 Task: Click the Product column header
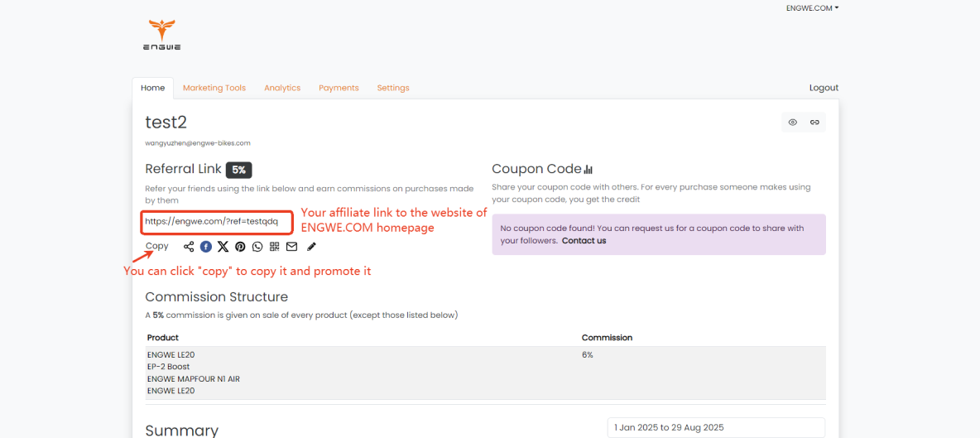click(x=162, y=338)
